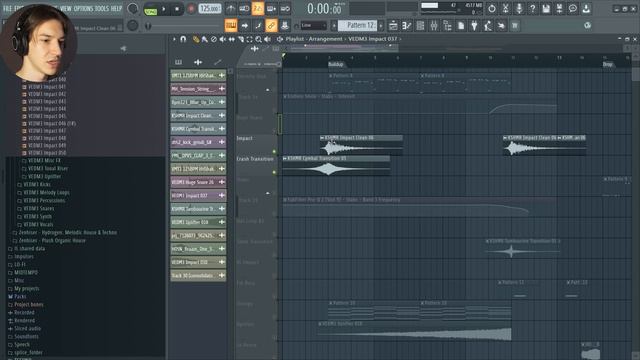The image size is (640, 360).
Task: Click the tempo 125 field
Action: pyautogui.click(x=210, y=9)
